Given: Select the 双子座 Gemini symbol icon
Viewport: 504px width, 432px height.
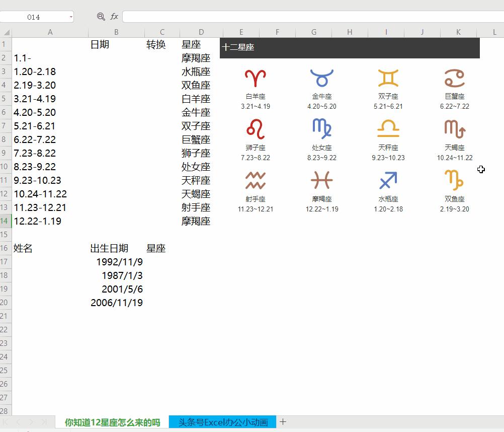Looking at the screenshot, I should pos(387,77).
